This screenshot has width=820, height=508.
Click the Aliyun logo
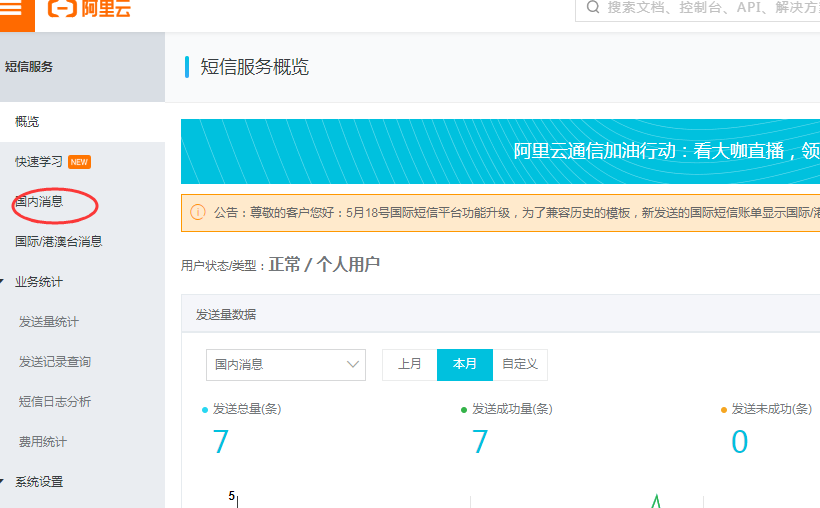pyautogui.click(x=89, y=9)
